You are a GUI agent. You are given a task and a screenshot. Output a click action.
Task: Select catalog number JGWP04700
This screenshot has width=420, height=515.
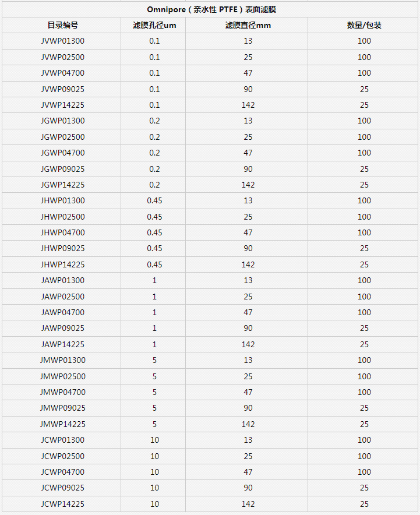pyautogui.click(x=63, y=153)
